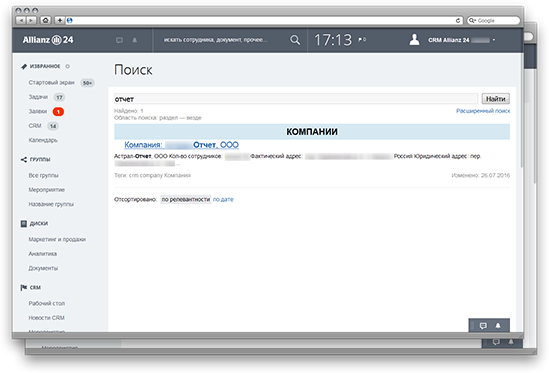The image size is (549, 373).
Task: Click the magnifier search icon in header
Action: pyautogui.click(x=295, y=40)
